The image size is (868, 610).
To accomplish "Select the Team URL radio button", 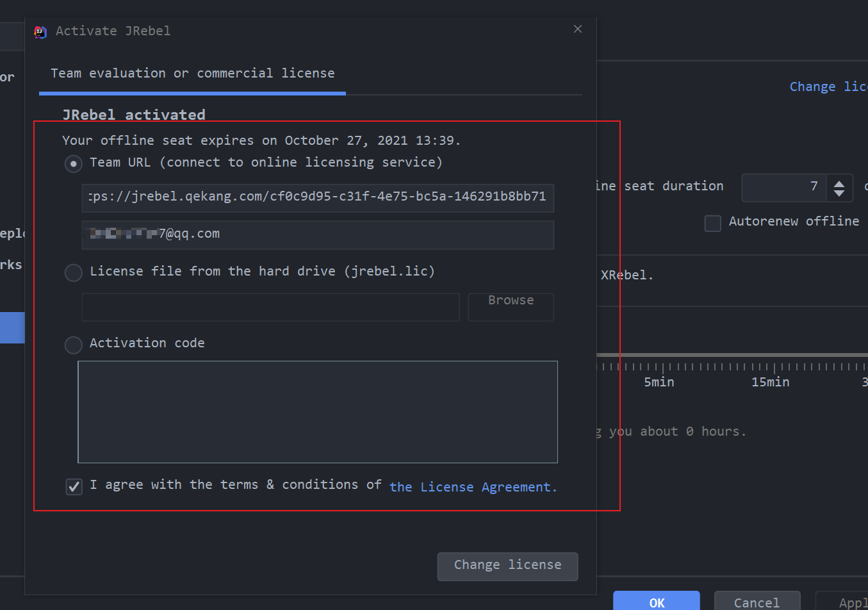I will 74,164.
